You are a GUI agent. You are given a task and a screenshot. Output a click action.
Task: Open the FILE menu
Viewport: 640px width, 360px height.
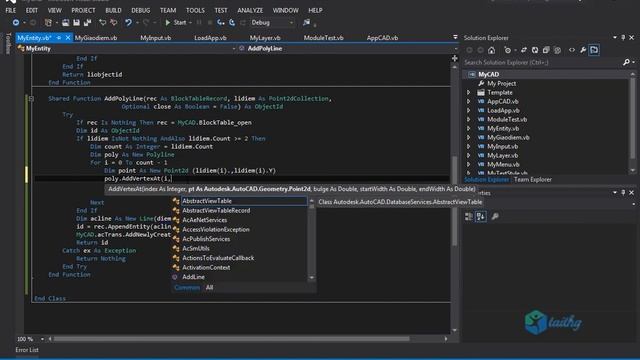coord(11,10)
